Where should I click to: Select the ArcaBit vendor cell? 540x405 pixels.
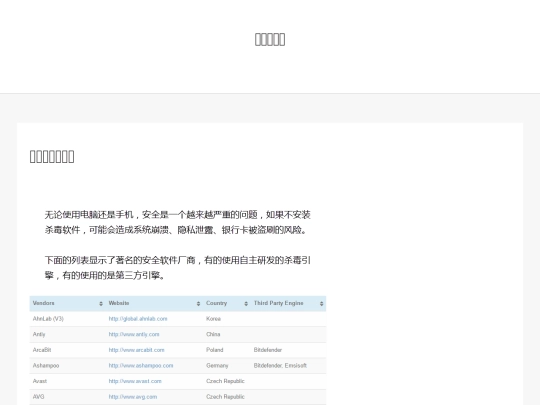(42, 350)
